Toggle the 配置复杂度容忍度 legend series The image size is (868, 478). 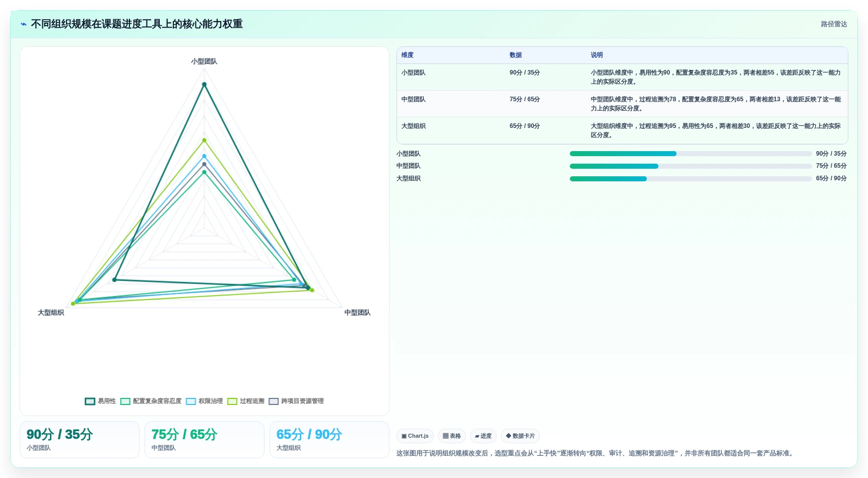(151, 401)
